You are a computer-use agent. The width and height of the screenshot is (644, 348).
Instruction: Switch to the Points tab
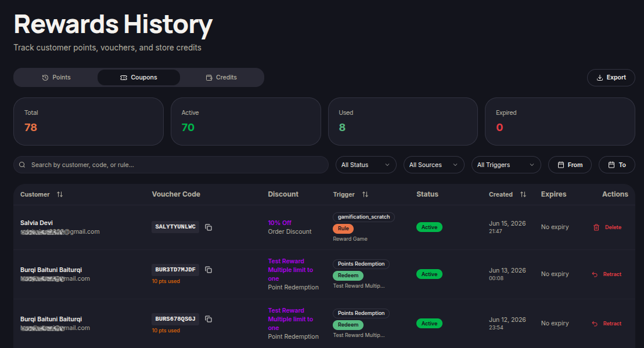(56, 78)
